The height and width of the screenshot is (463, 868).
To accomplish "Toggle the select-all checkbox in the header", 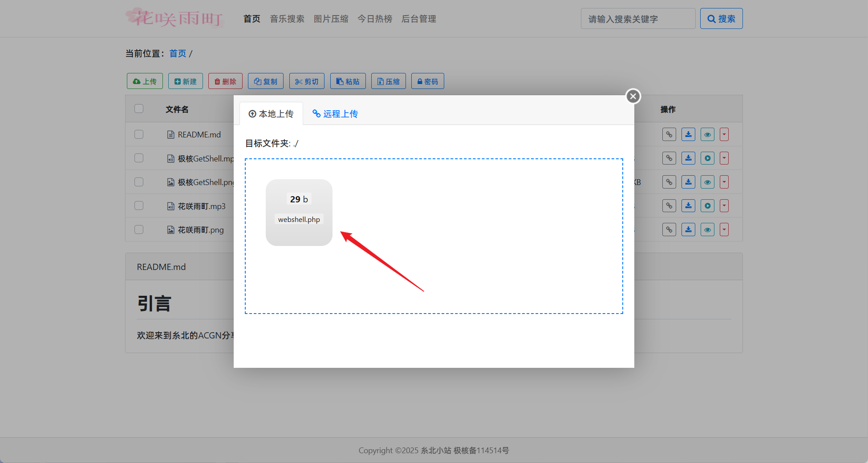I will [x=139, y=109].
